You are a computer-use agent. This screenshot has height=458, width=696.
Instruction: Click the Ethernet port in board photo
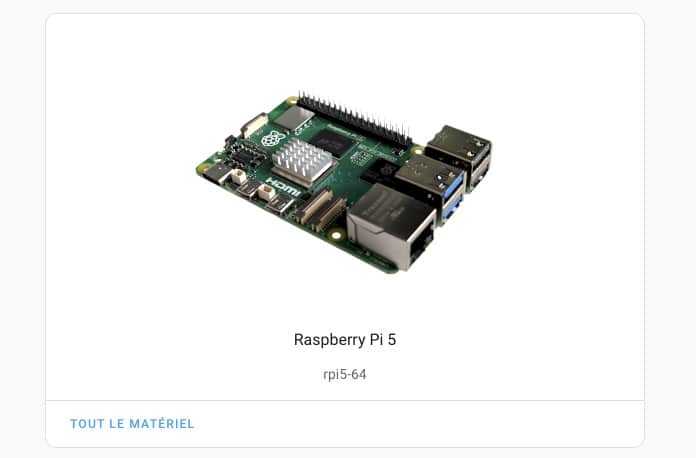pyautogui.click(x=391, y=227)
